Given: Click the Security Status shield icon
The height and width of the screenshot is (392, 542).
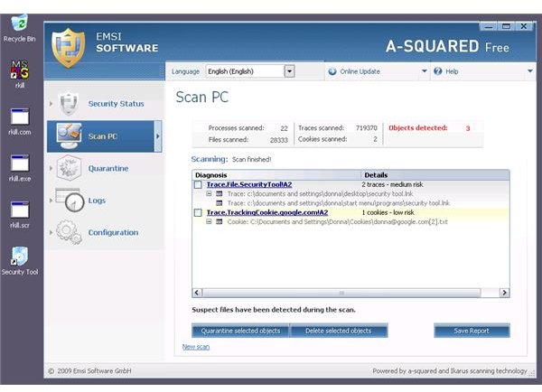Looking at the screenshot, I should 69,103.
